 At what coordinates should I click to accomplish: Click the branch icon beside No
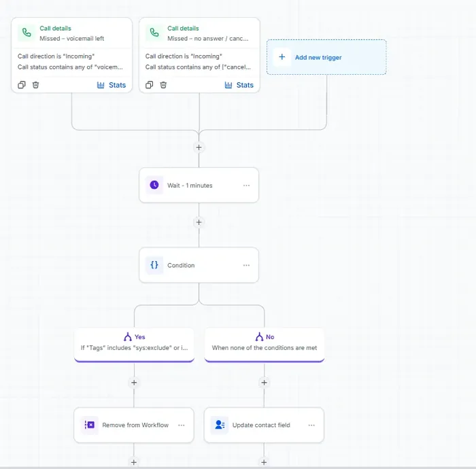pos(259,336)
